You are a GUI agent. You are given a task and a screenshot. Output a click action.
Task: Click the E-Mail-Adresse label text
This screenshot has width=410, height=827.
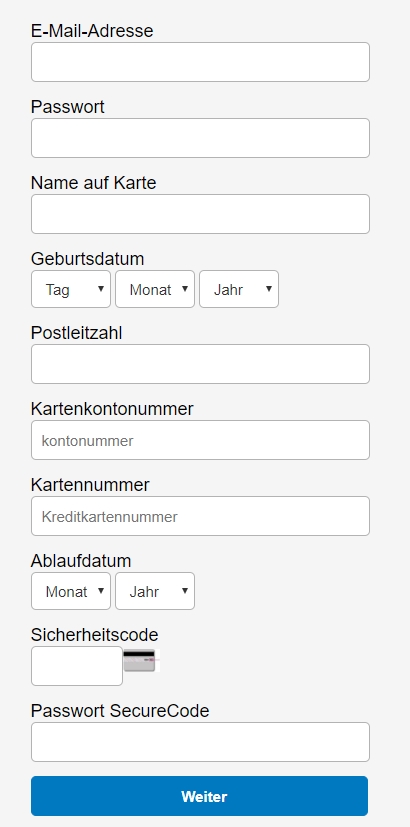point(92,31)
